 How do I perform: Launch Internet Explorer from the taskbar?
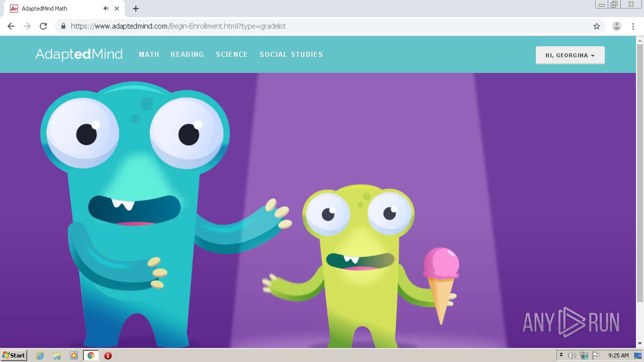40,355
